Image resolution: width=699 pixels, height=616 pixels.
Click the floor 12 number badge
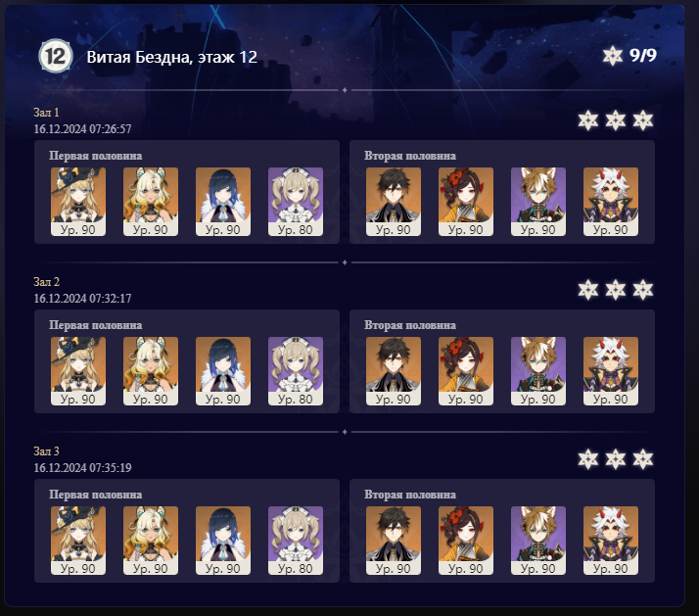[x=56, y=56]
